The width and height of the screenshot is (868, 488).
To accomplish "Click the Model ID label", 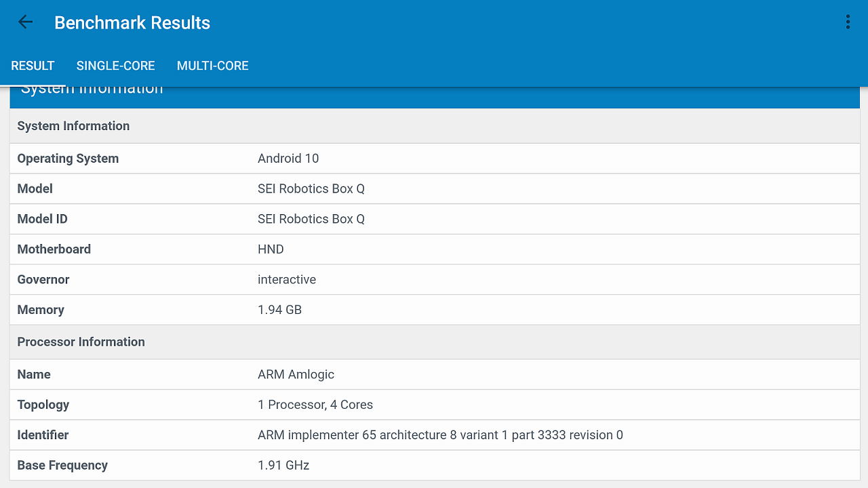I will 42,219.
